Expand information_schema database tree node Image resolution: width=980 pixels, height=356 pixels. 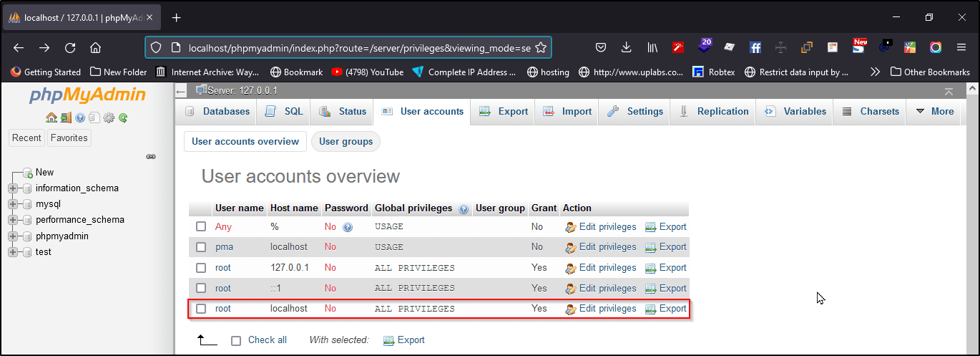[12, 188]
